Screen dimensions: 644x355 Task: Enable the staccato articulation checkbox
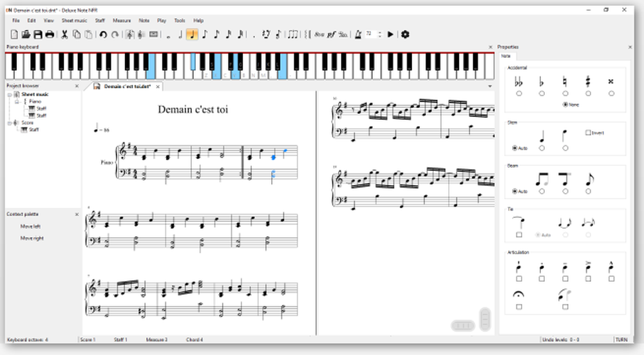542,278
